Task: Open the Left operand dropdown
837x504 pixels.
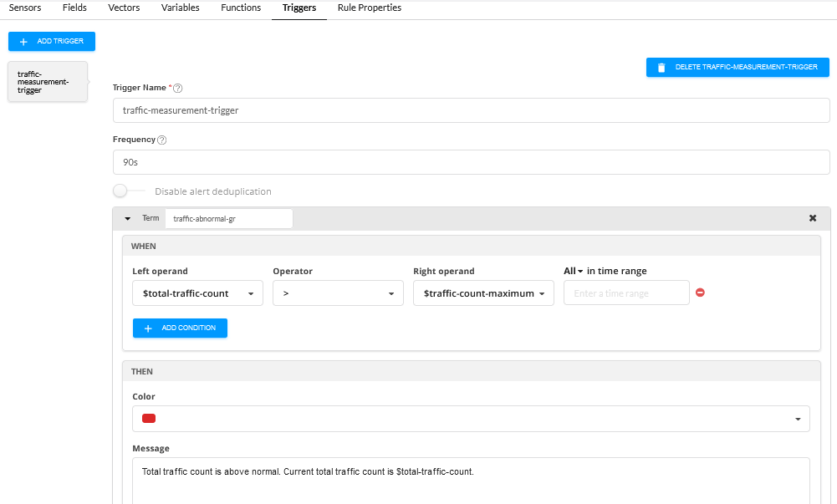Action: pyautogui.click(x=197, y=293)
